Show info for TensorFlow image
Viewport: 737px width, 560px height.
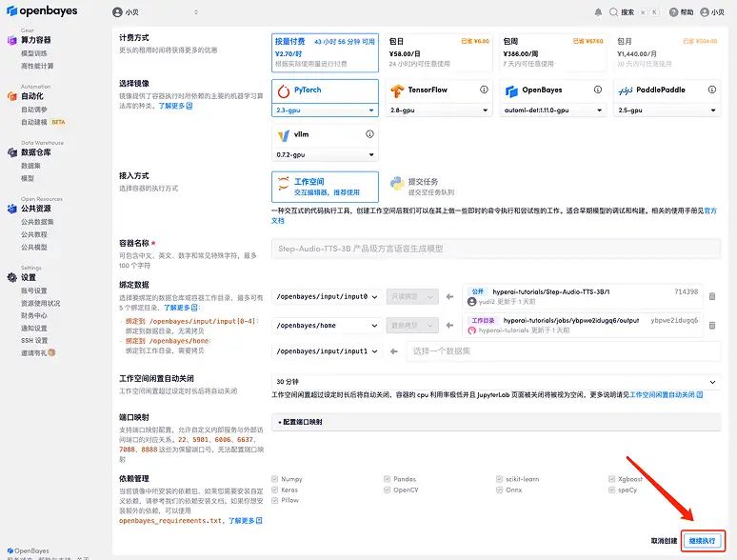pyautogui.click(x=484, y=90)
